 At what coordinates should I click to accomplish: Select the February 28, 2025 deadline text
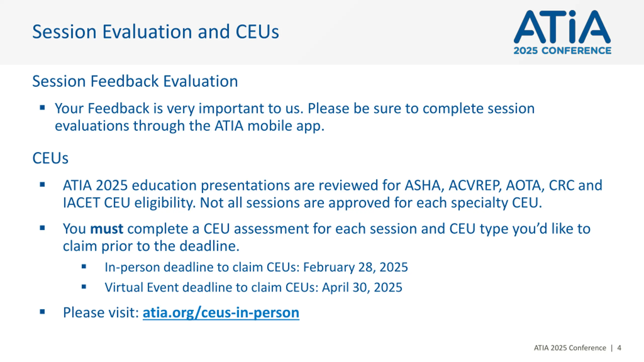coord(355,267)
